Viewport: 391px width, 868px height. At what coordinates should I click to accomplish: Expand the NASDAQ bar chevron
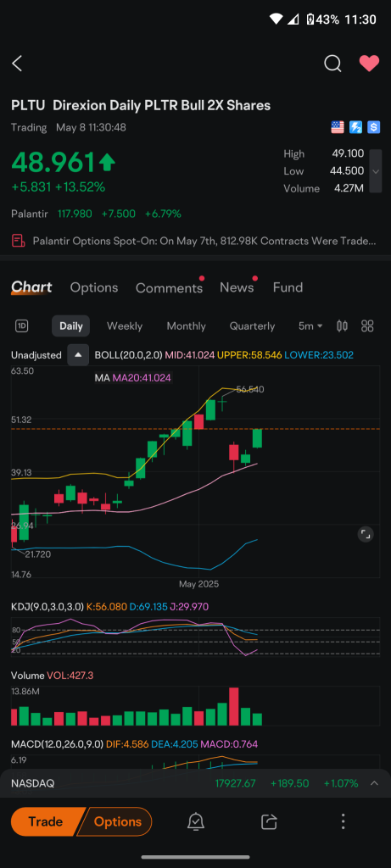click(x=374, y=783)
